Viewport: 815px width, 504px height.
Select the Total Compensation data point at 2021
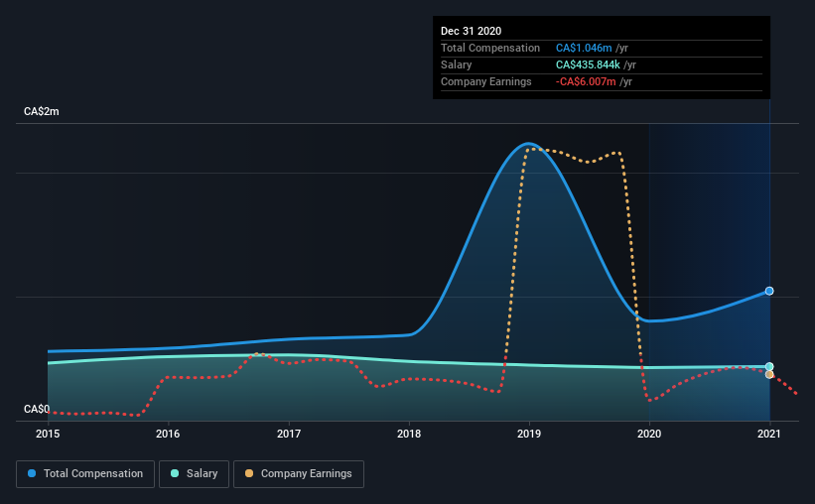pos(769,291)
